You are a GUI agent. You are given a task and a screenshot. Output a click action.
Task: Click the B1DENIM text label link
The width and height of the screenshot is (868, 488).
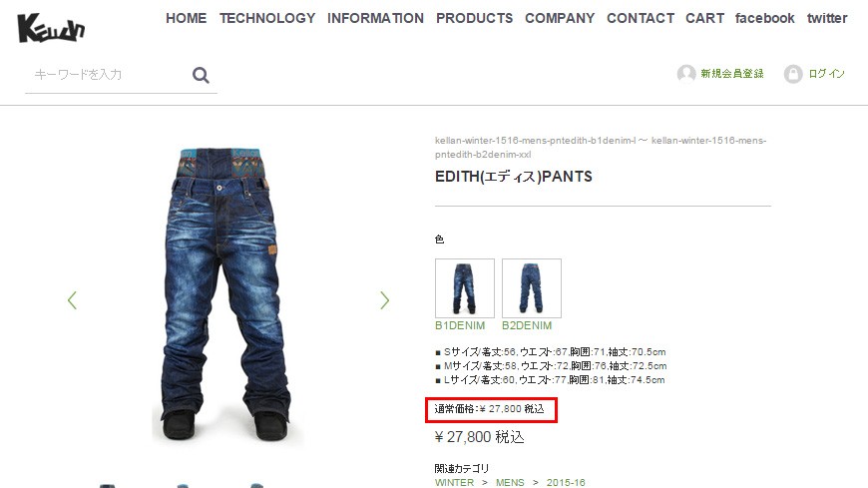coord(460,325)
